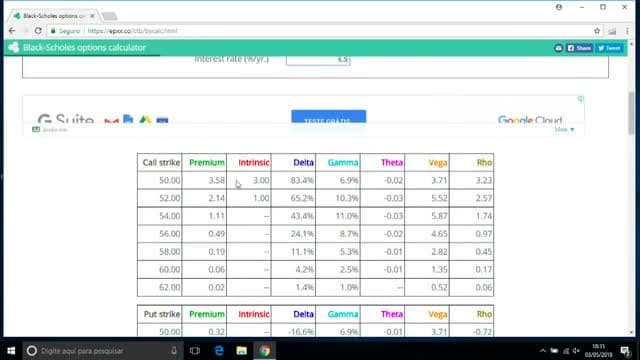Click the Interest rate input field
This screenshot has width=640, height=360.
click(318, 60)
